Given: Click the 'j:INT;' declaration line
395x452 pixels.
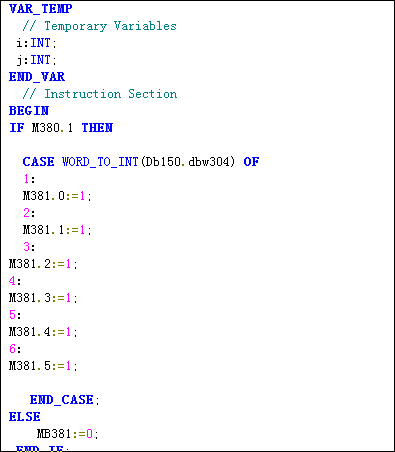Looking at the screenshot, I should [37, 60].
